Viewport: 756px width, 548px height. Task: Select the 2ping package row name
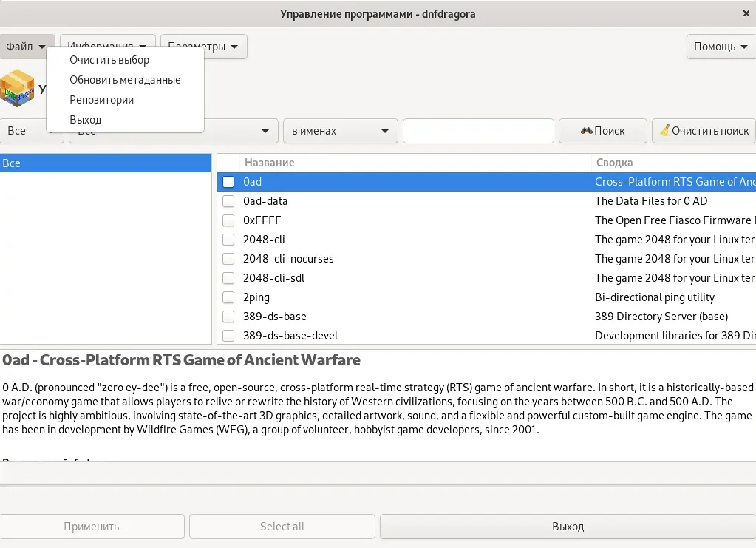coord(256,297)
